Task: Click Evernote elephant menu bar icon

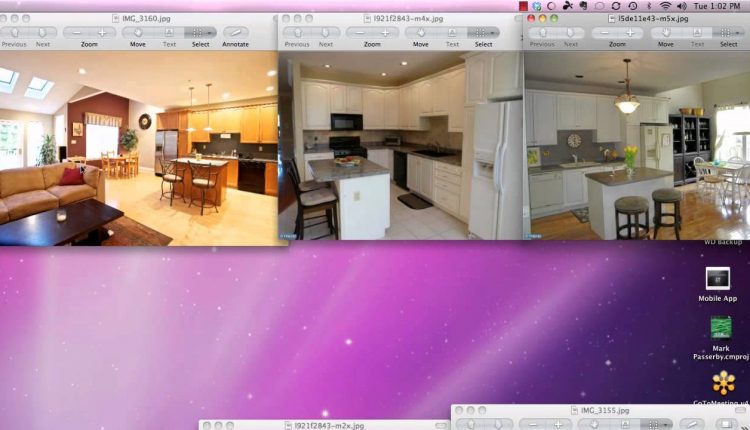Action: point(584,6)
